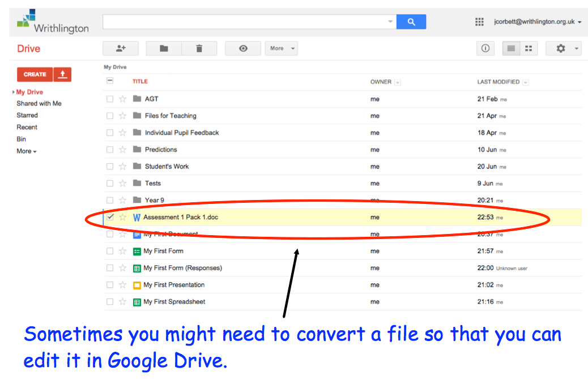Click the blue search magnifier button
The image size is (588, 379).
coord(411,22)
